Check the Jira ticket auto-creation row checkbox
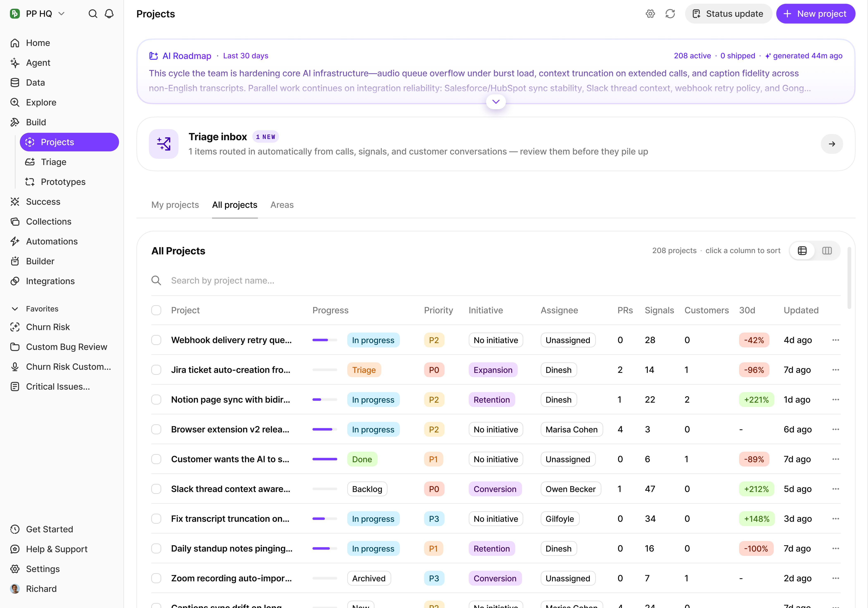 156,370
